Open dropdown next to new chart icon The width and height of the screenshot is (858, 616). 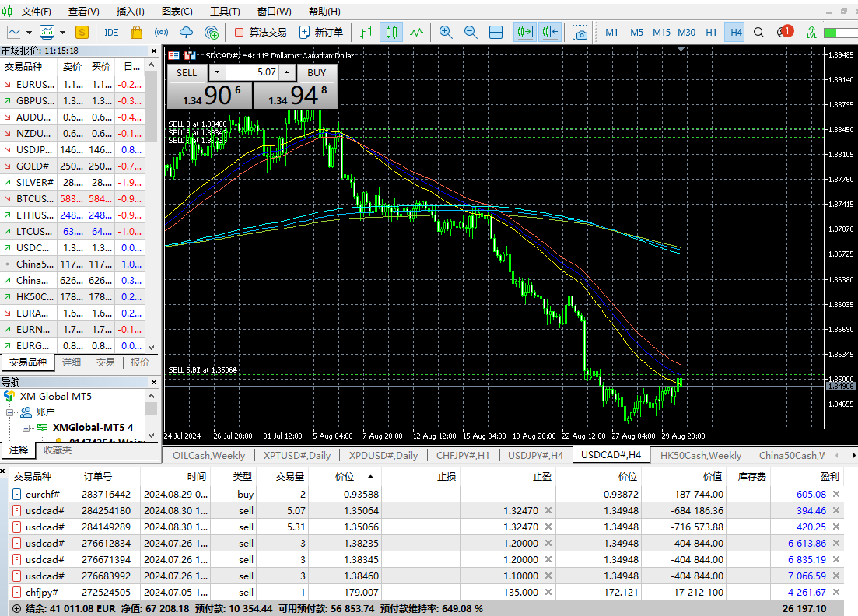click(x=29, y=32)
